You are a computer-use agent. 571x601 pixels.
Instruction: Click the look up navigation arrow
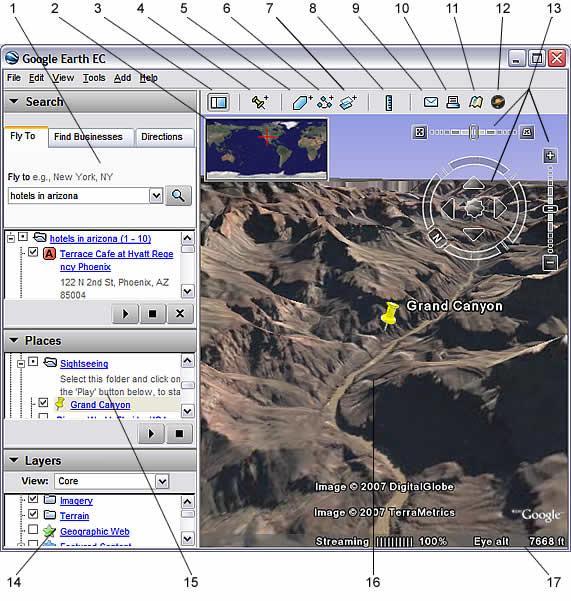point(474,183)
